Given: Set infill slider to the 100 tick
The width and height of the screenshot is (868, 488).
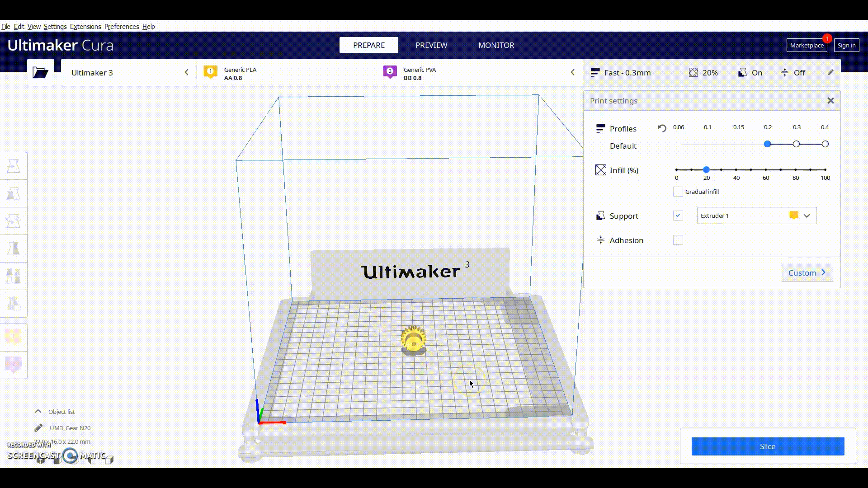Looking at the screenshot, I should (x=825, y=169).
